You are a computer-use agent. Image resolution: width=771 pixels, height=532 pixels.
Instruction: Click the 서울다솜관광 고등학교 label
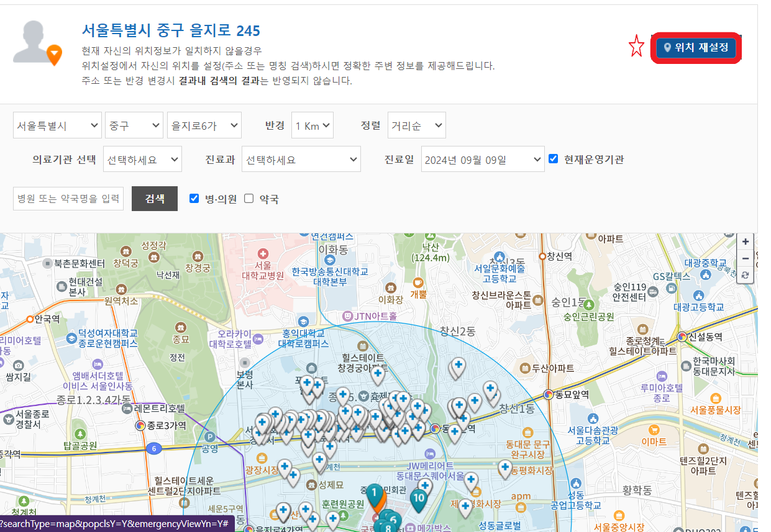tap(593, 435)
